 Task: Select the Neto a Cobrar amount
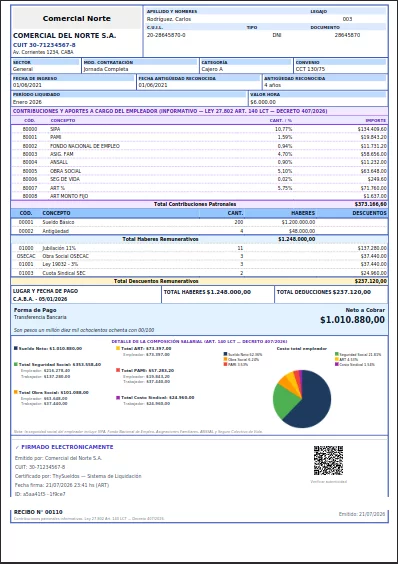pyautogui.click(x=352, y=320)
